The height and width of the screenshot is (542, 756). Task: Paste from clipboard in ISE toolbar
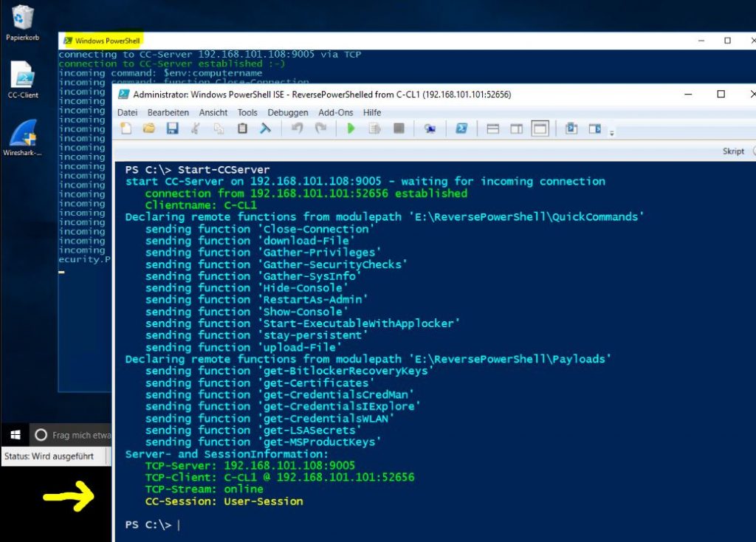[242, 128]
